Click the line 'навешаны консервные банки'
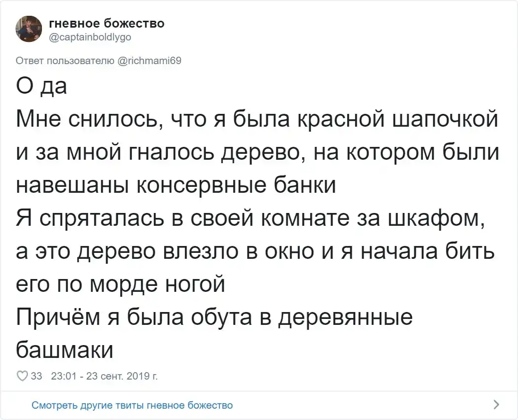This screenshot has height=420, width=518. pos(176,186)
